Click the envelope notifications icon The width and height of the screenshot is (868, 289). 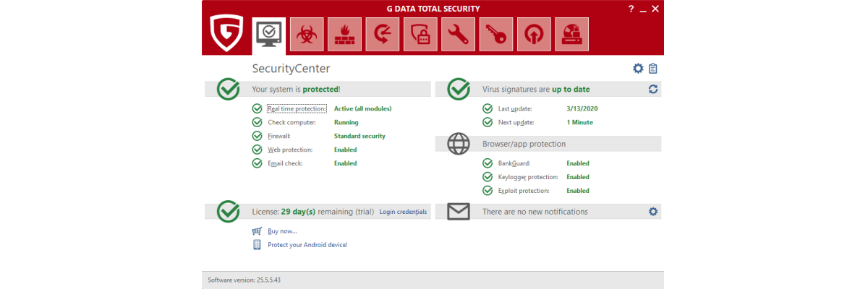pos(459,212)
